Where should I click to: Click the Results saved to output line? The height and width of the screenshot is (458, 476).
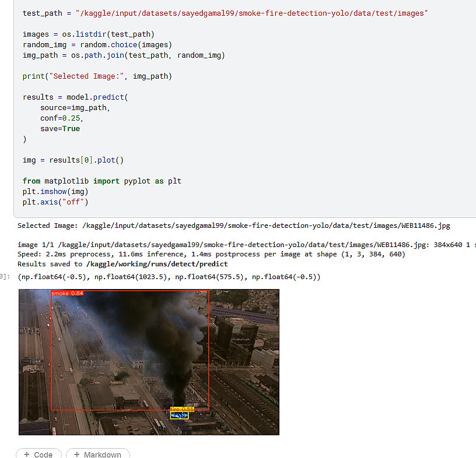coord(123,264)
